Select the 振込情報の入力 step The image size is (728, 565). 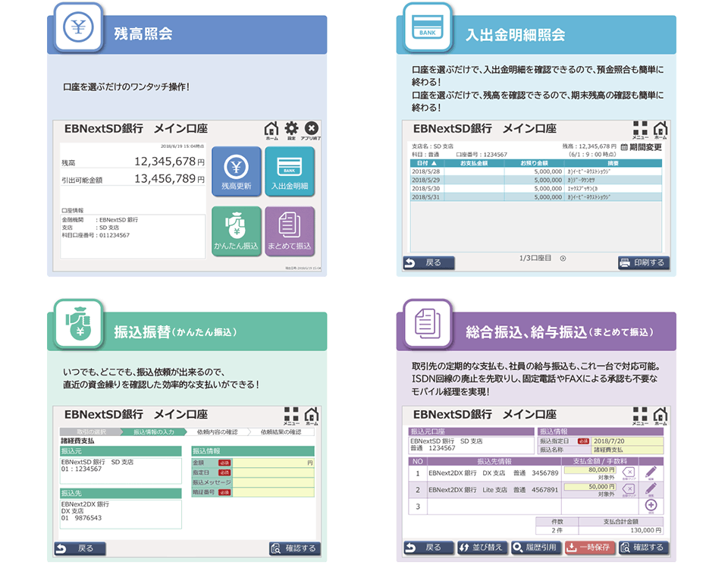(x=154, y=432)
